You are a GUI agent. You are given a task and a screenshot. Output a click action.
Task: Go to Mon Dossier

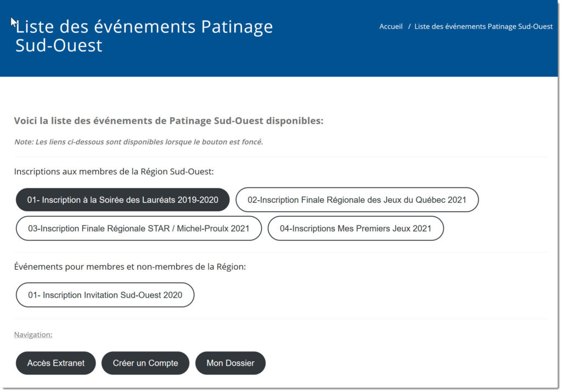[x=230, y=363]
